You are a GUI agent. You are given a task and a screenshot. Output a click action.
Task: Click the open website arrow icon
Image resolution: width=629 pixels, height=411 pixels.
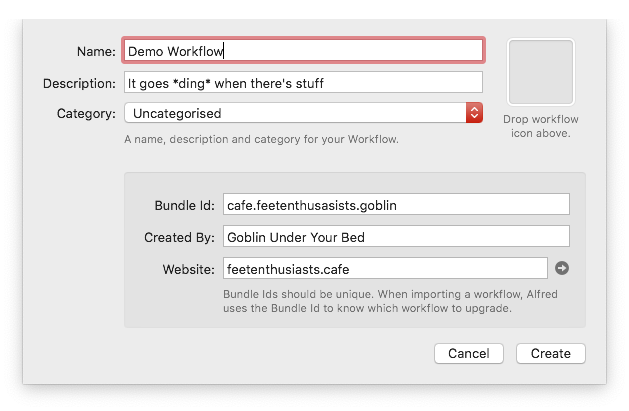(x=562, y=268)
